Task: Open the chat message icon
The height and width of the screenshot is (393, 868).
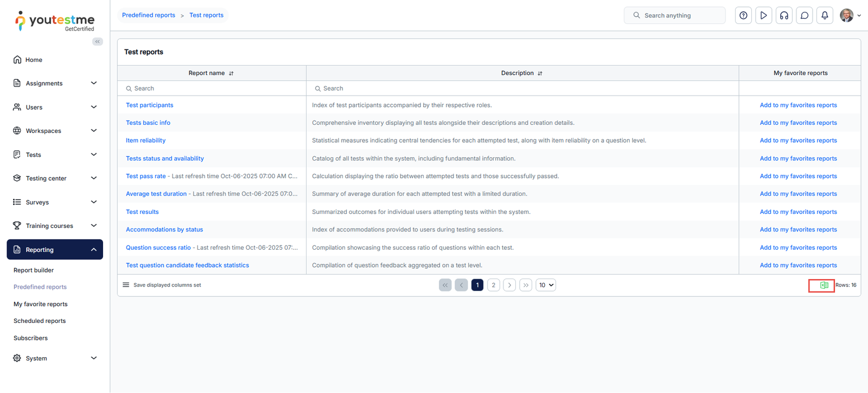Action: coord(805,15)
